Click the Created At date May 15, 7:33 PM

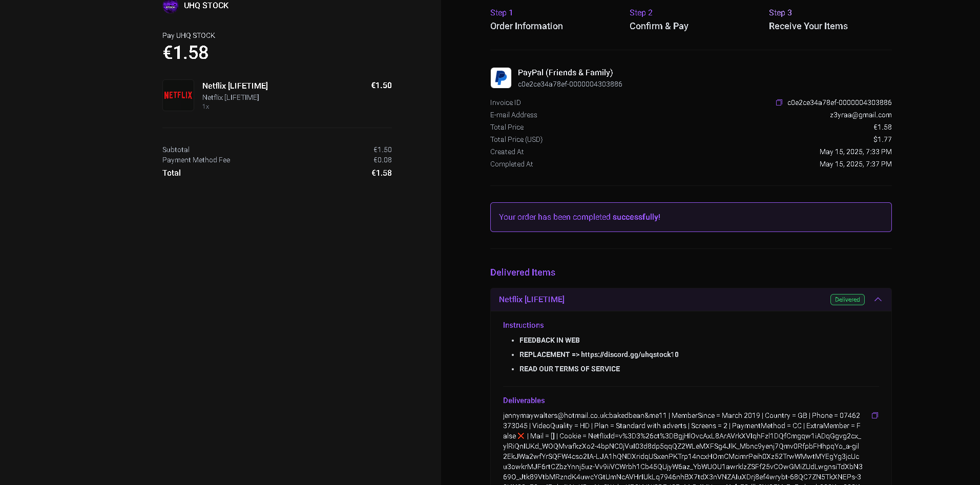tap(856, 152)
